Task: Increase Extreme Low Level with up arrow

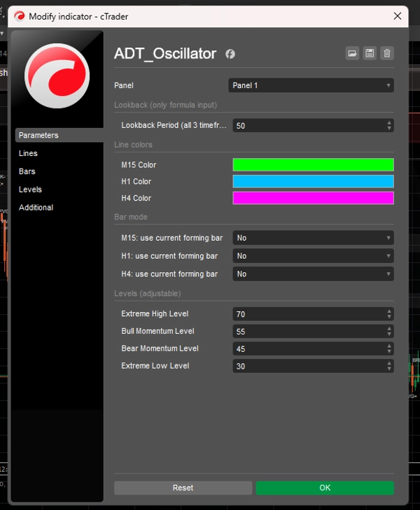Action: pos(389,363)
